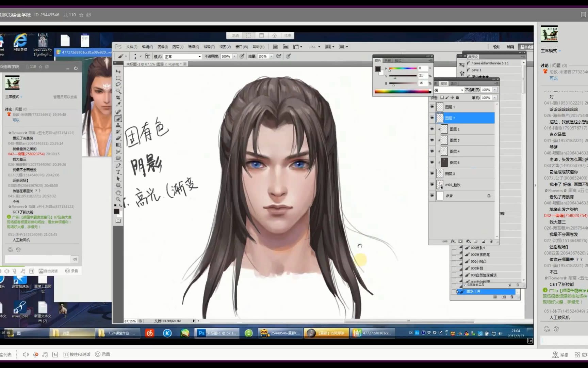588x368 pixels.
Task: Select the Spot Healing Brush tool
Action: (x=118, y=112)
